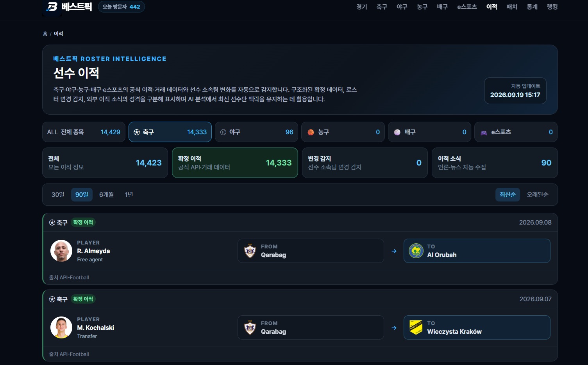Open 랭킹 in the top navigation

click(552, 7)
